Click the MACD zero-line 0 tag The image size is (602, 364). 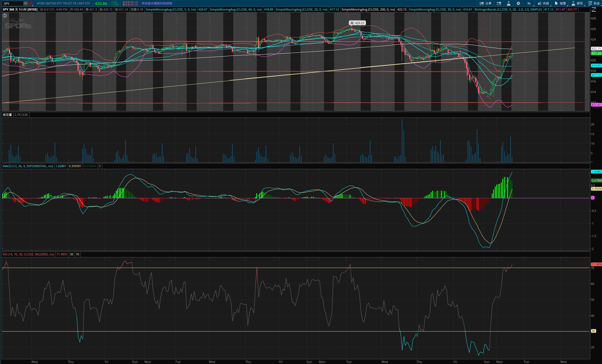[593, 198]
